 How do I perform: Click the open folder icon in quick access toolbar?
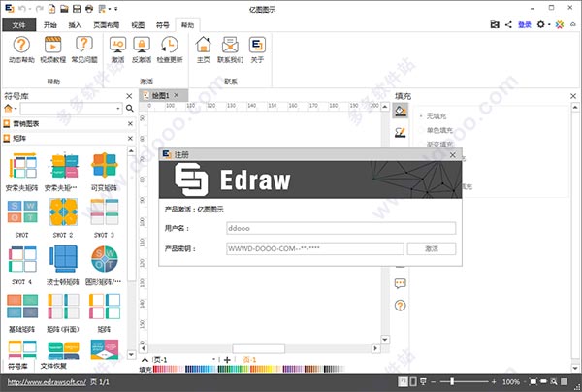click(x=64, y=8)
